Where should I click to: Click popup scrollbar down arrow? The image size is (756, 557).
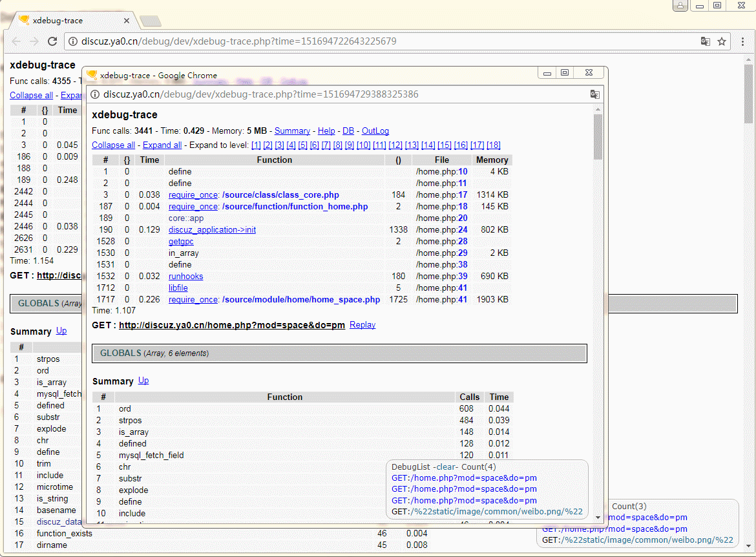point(598,518)
